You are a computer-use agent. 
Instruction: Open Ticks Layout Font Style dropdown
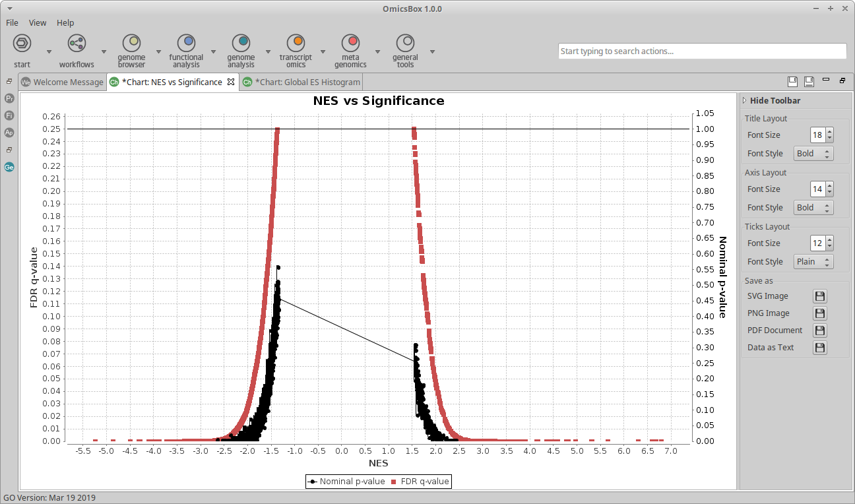coord(813,262)
